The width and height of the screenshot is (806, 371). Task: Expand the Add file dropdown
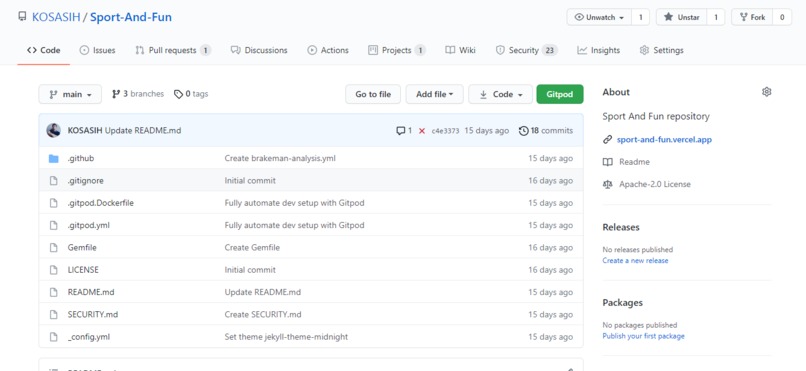tap(434, 94)
